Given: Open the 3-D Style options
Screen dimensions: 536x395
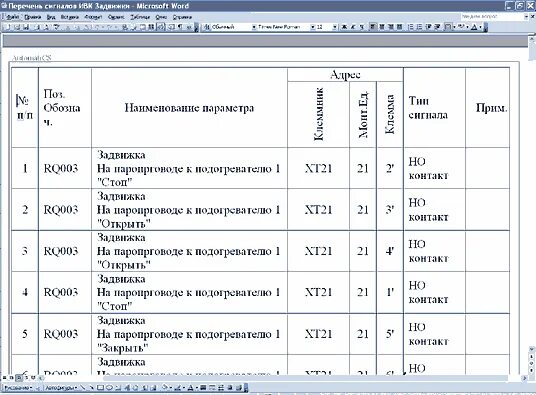Looking at the screenshot, I should pos(239,387).
